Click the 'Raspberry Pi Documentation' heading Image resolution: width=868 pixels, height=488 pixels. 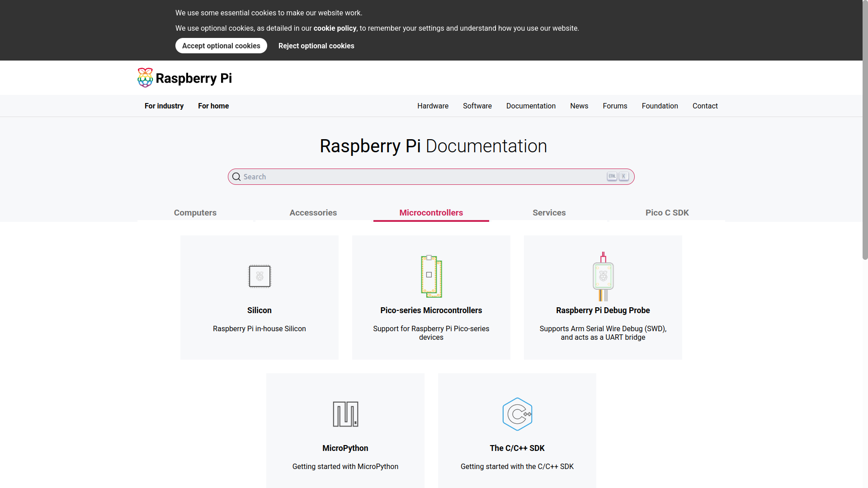pos(434,146)
